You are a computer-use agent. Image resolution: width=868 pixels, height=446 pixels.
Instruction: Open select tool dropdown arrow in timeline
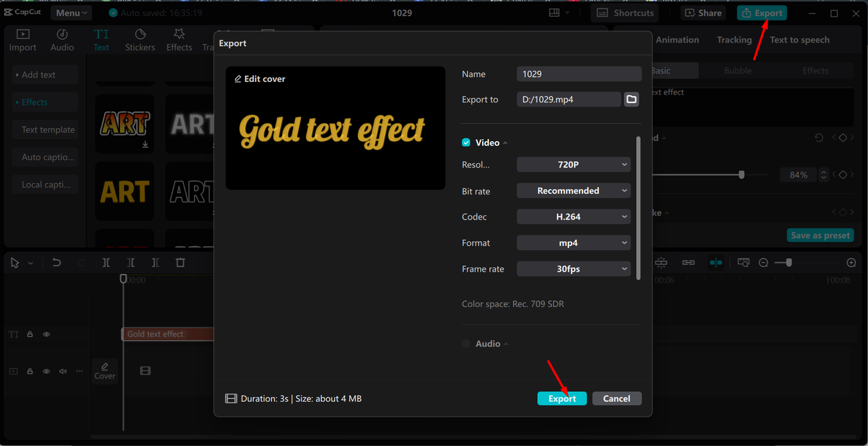point(31,263)
